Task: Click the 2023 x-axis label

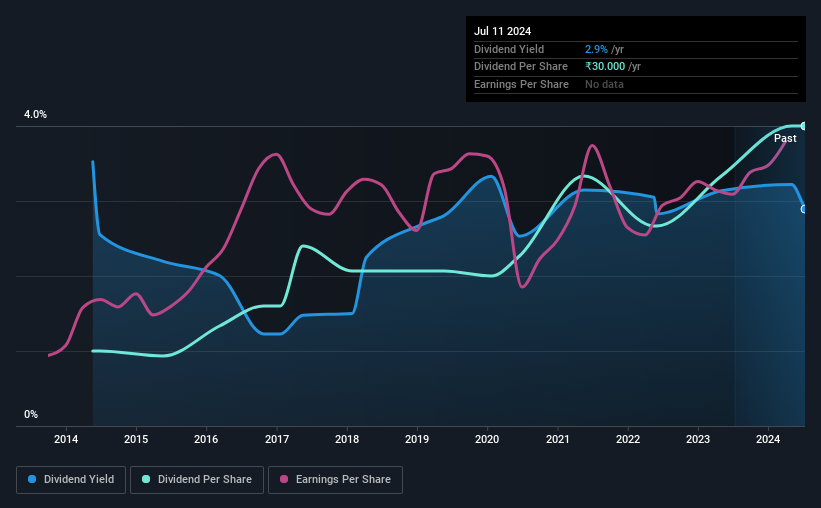Action: [698, 439]
